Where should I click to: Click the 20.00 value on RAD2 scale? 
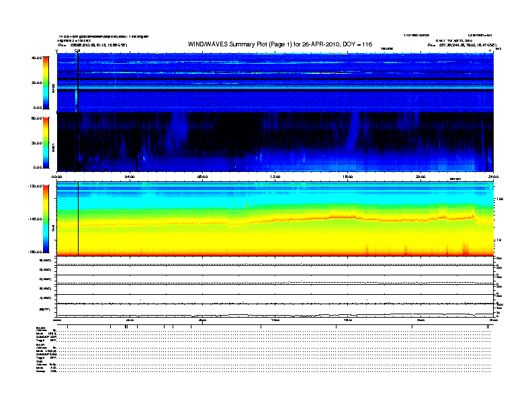(37, 83)
